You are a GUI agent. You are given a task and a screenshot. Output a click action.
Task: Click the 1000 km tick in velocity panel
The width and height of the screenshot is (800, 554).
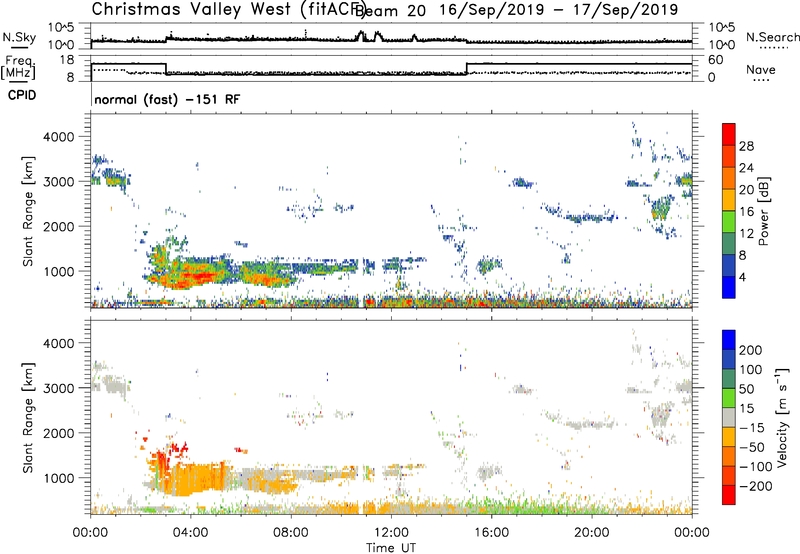pyautogui.click(x=58, y=478)
